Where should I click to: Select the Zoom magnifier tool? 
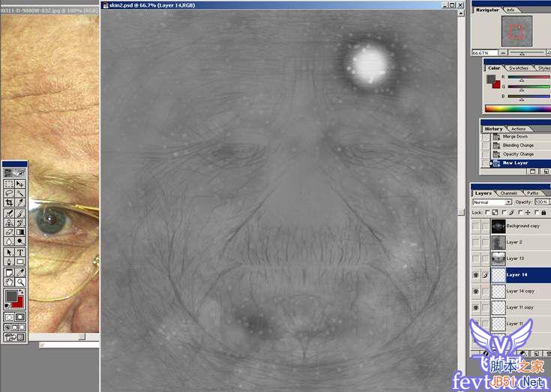pos(20,282)
